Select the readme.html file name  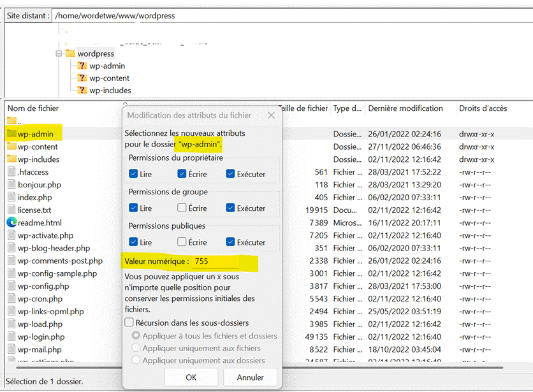pos(40,222)
